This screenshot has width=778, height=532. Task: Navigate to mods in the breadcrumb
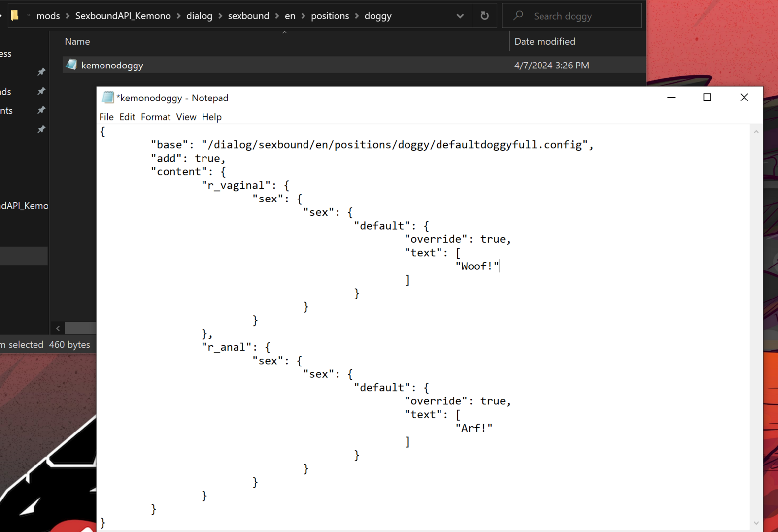pos(48,16)
